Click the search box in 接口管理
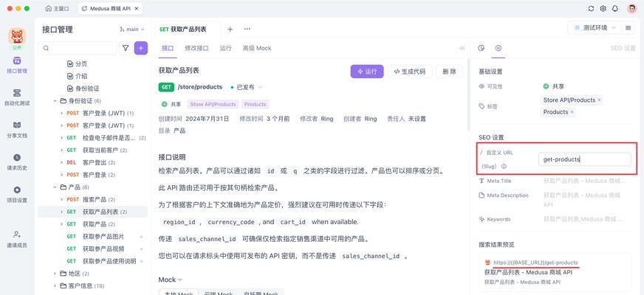Viewport: 644px width, 295px height. [x=78, y=48]
